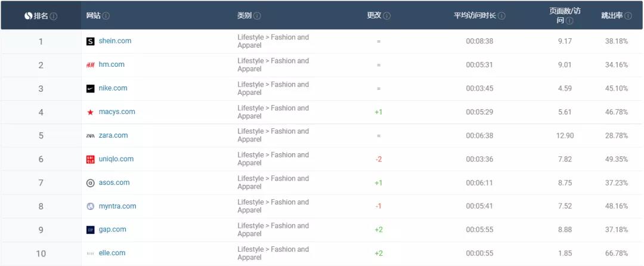Click the category text in elle.com row
The image size is (644, 266).
tap(273, 253)
